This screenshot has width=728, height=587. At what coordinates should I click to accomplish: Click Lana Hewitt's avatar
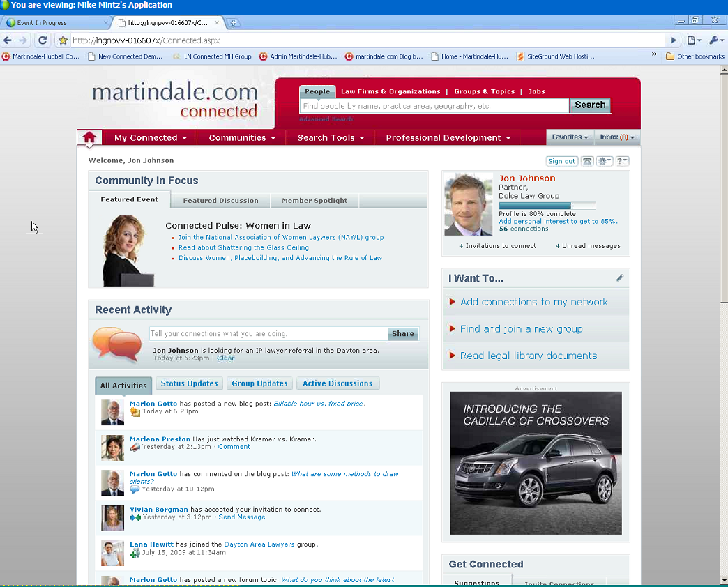112,553
